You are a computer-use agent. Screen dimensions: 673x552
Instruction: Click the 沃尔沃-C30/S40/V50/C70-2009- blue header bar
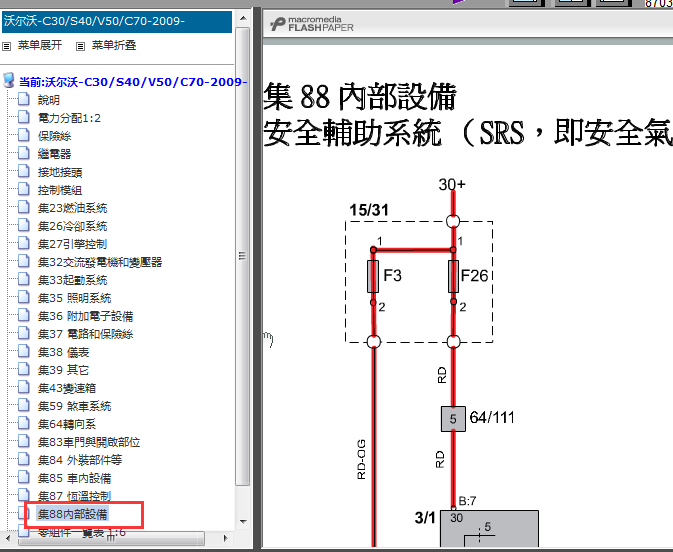click(117, 21)
